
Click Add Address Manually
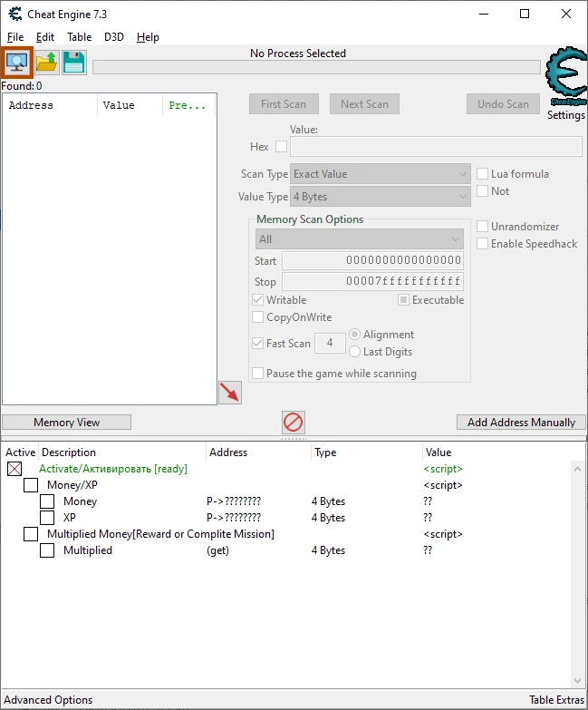[521, 423]
